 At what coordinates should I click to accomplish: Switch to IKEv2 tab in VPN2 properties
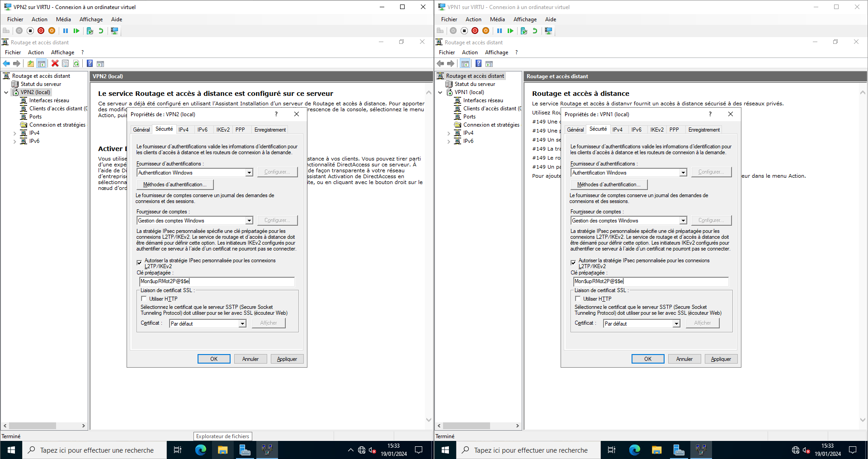(222, 130)
